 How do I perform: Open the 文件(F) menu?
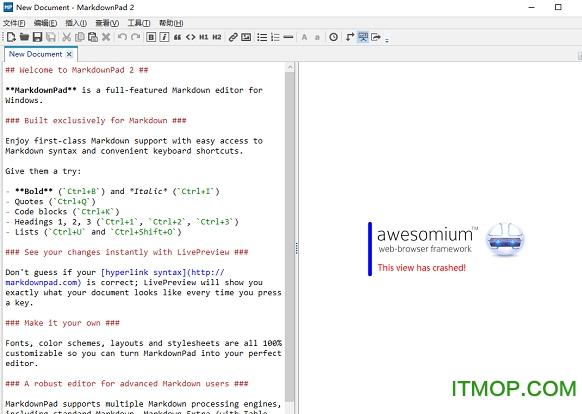point(14,23)
